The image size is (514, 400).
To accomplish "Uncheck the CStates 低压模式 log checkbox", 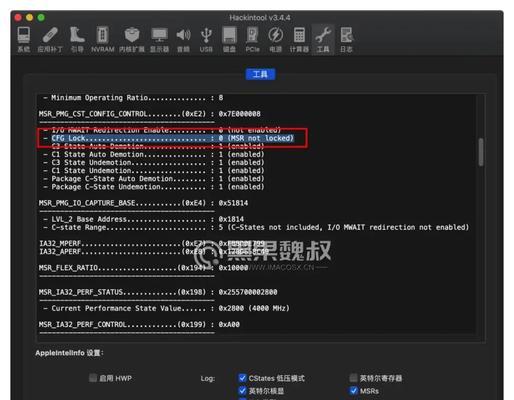I will [x=242, y=378].
